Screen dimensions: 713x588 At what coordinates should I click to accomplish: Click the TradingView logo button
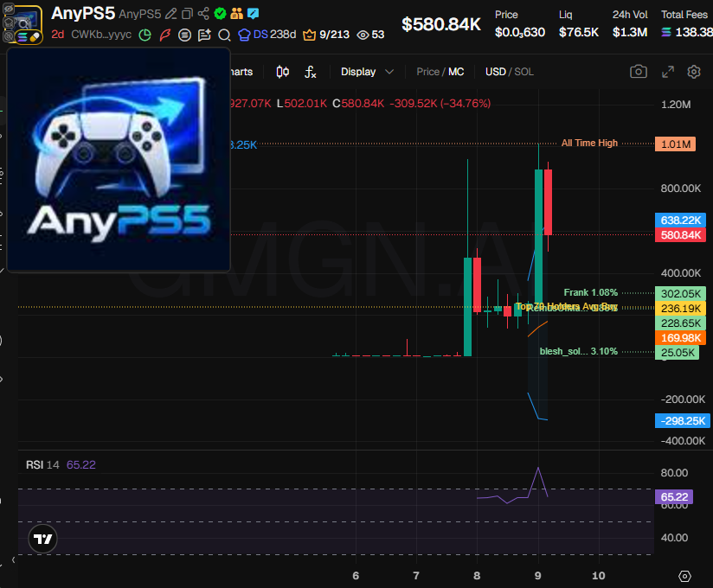coord(42,539)
